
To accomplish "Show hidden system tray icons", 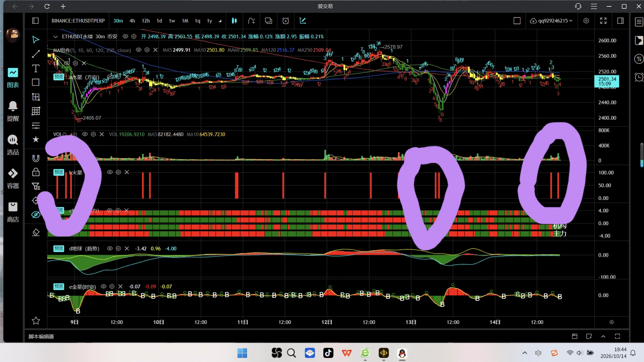I will [x=525, y=353].
